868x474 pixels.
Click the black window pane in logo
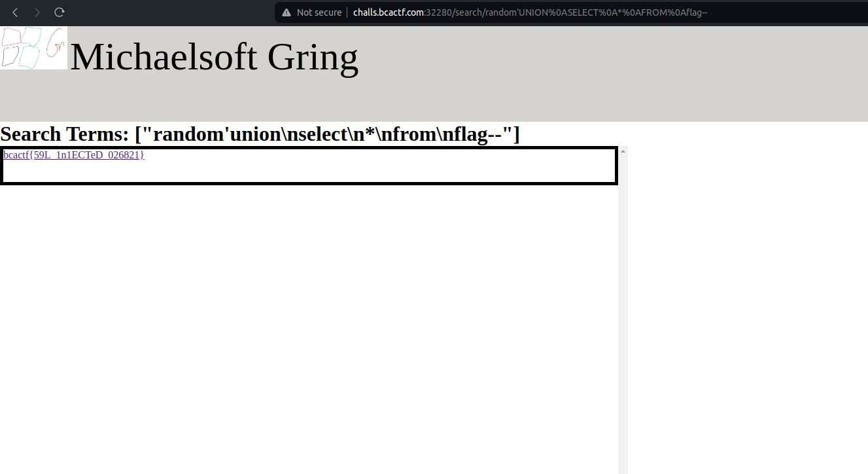pos(10,57)
